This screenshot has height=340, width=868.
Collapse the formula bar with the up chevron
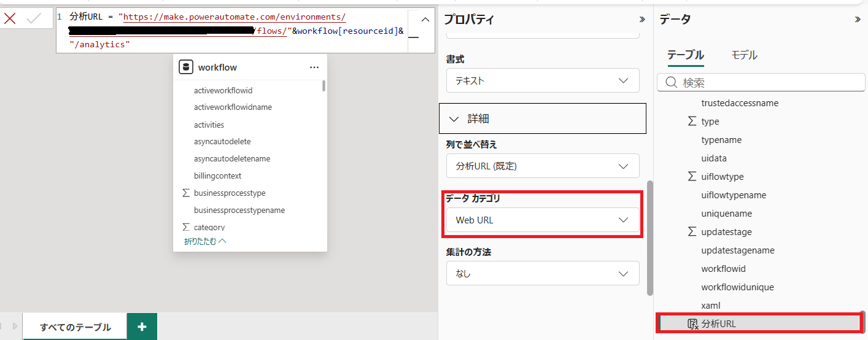pos(425,19)
